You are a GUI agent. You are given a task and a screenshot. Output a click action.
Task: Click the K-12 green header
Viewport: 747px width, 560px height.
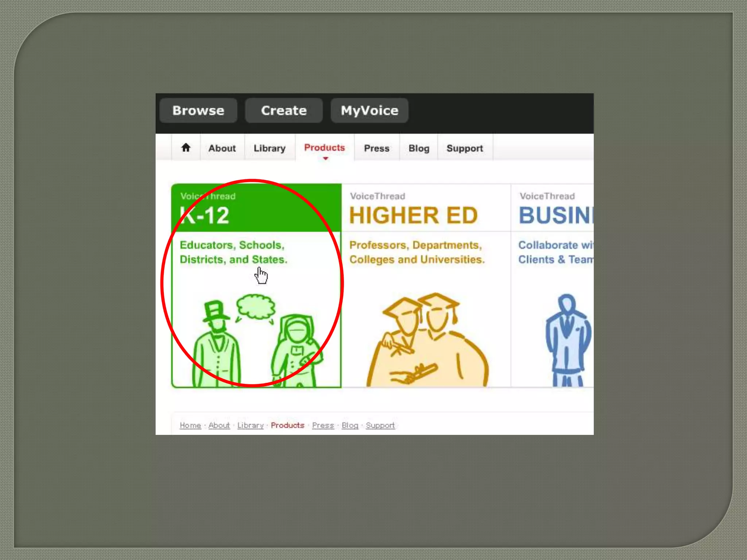point(255,209)
